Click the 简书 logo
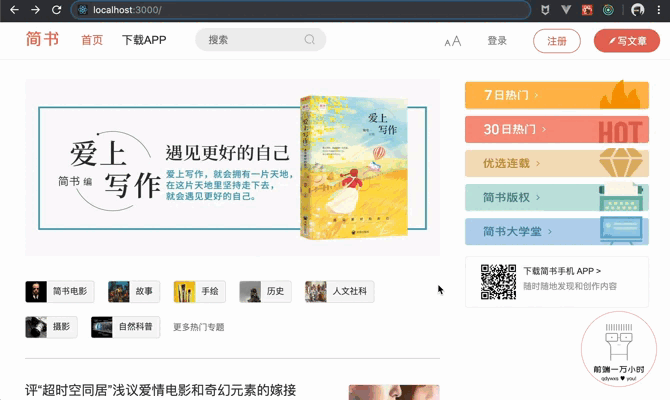 pyautogui.click(x=42, y=39)
